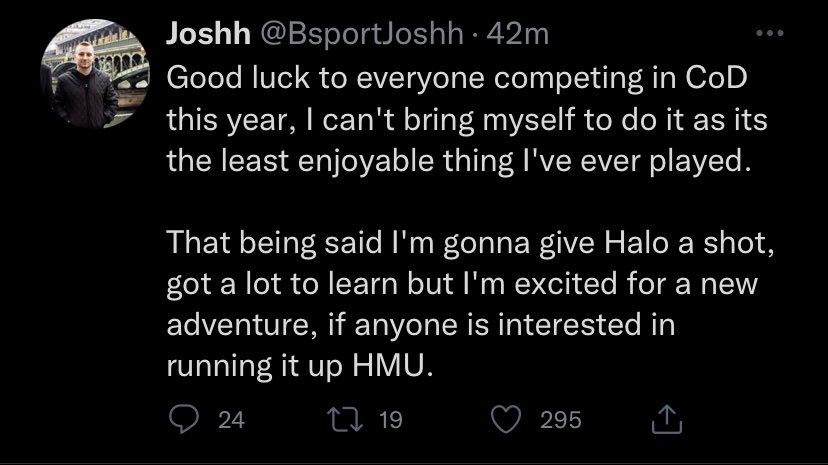
Task: Open the three-dot more options menu
Action: pos(767,33)
